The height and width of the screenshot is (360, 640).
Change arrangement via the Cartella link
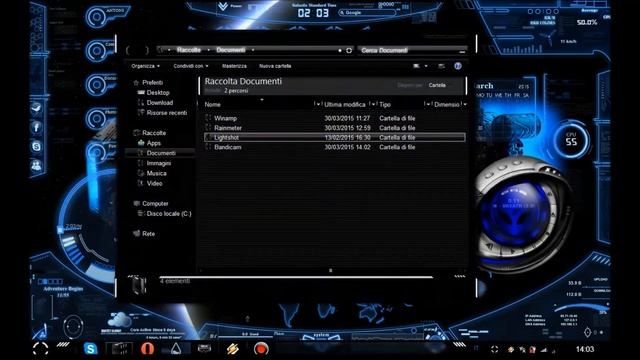click(437, 85)
